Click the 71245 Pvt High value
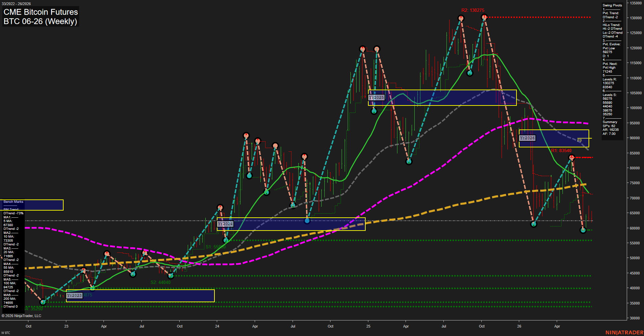 click(x=607, y=72)
